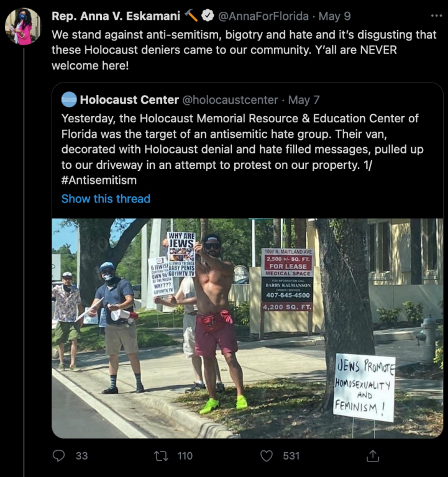Open the @AnnaForFlorida handle link

click(263, 16)
